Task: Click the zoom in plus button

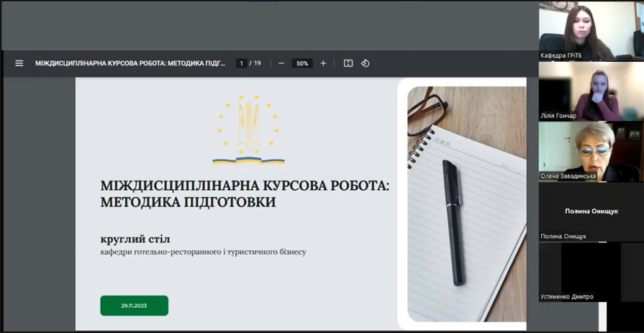Action: tap(323, 63)
